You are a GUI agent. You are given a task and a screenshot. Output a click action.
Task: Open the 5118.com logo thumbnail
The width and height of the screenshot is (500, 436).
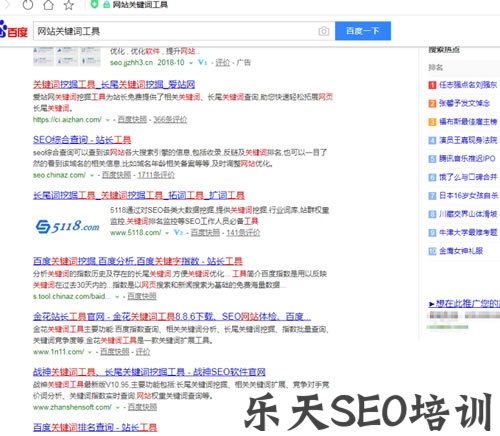click(68, 226)
